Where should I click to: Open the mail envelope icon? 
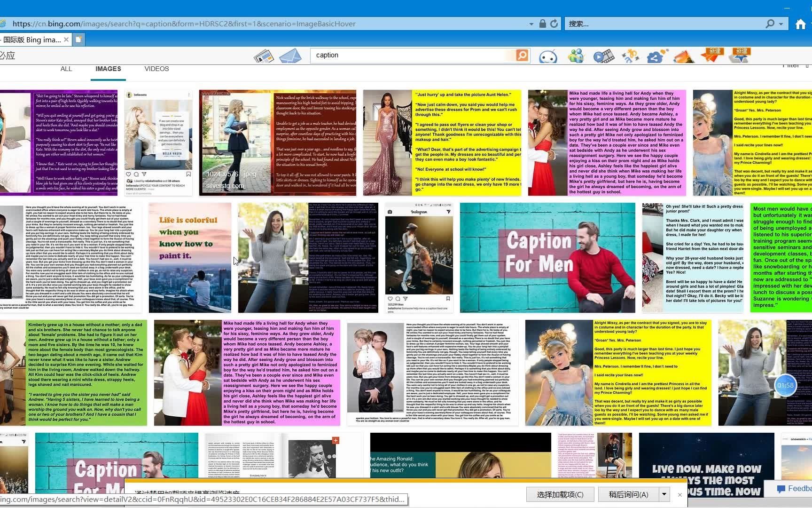point(290,56)
